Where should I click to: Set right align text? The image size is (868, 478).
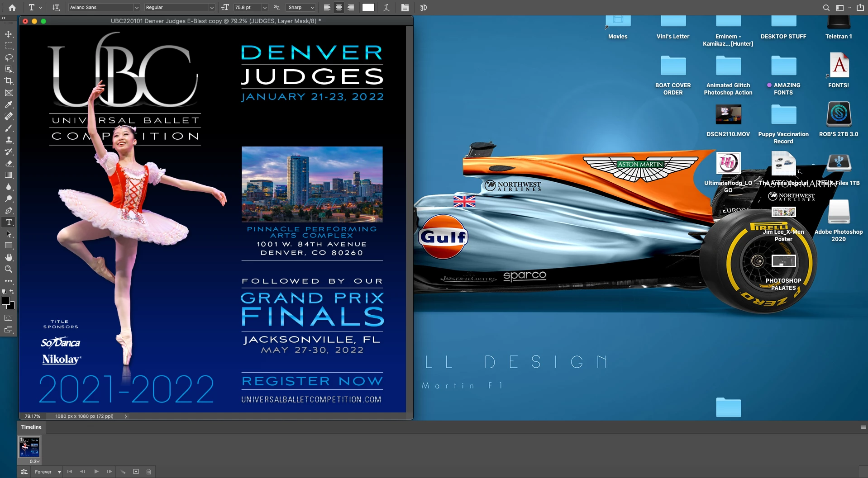[351, 8]
